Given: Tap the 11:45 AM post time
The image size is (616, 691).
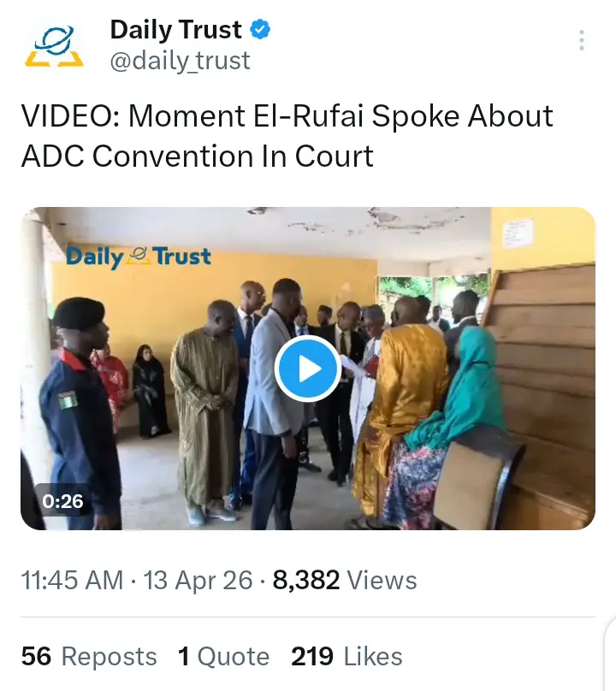Looking at the screenshot, I should click(72, 581).
